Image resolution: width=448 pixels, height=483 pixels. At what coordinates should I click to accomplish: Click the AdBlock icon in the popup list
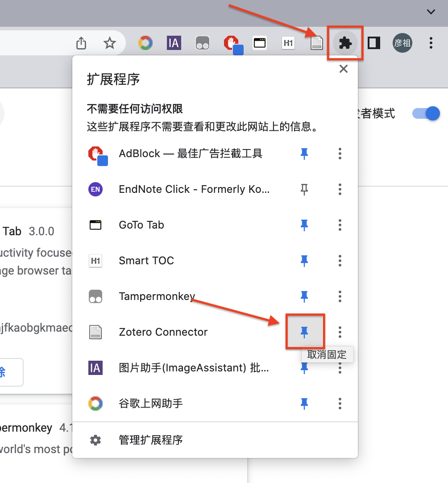click(98, 156)
